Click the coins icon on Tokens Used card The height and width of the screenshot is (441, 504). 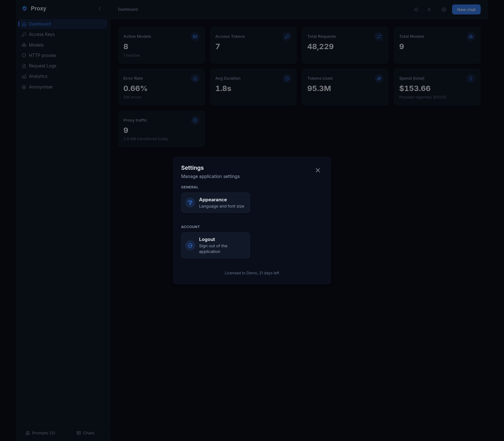coord(379,78)
